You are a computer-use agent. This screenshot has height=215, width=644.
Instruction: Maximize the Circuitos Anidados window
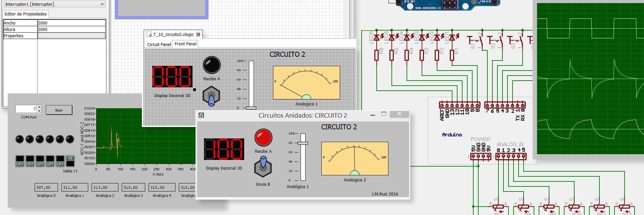[x=384, y=114]
